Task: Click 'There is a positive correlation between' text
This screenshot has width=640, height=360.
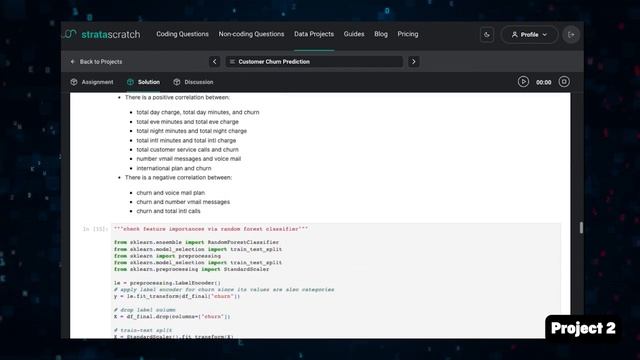Action: click(x=177, y=98)
